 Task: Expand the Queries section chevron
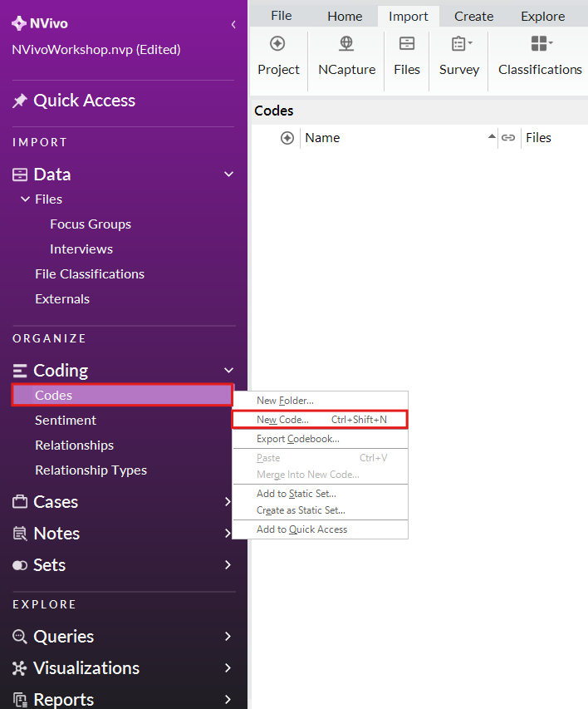[228, 637]
